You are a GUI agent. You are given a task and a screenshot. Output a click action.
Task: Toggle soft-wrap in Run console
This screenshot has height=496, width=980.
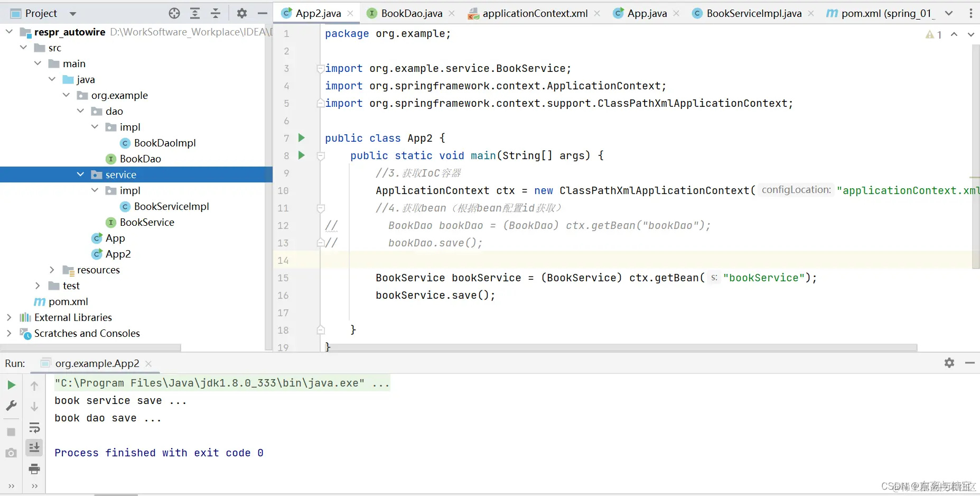point(34,427)
